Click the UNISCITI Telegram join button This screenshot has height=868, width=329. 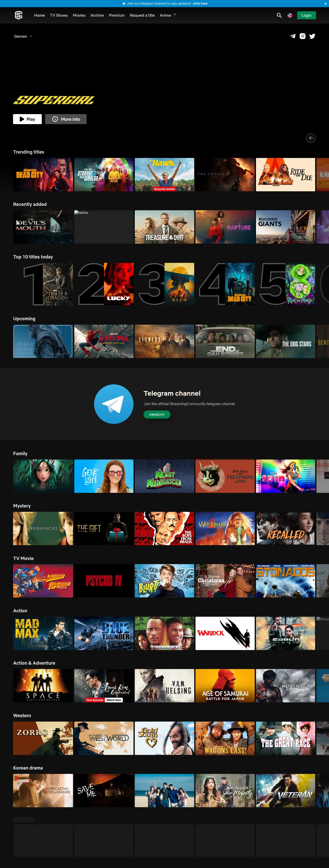point(157,415)
